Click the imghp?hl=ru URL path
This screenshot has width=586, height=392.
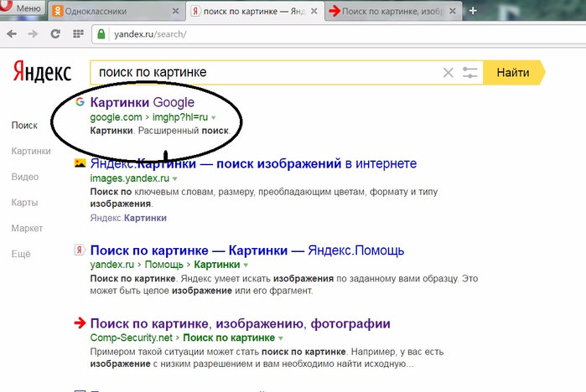point(180,117)
